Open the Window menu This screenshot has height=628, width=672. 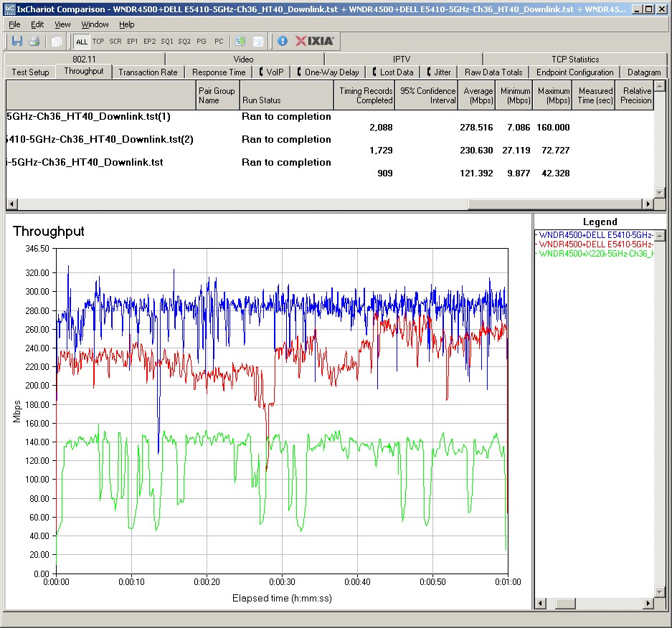[95, 24]
